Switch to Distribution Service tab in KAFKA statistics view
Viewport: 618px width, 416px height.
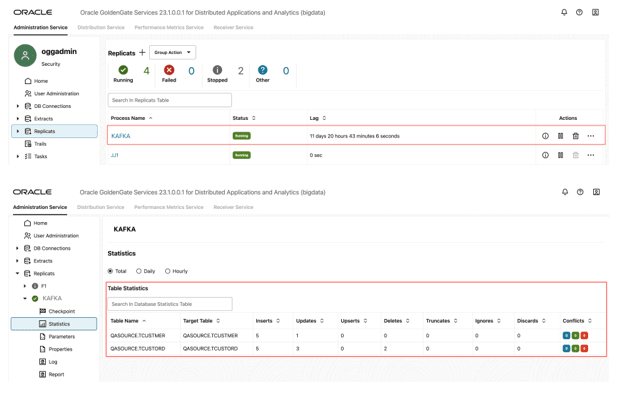tap(101, 207)
